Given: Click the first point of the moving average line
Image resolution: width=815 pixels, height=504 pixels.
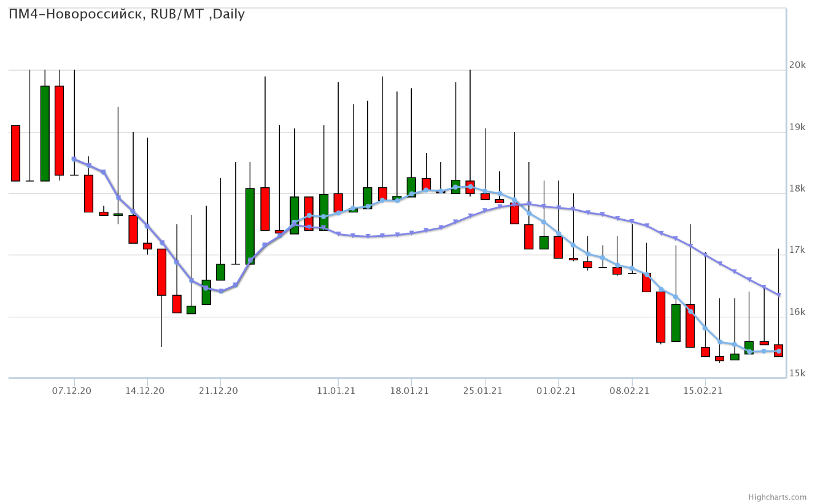Looking at the screenshot, I should click(x=74, y=159).
